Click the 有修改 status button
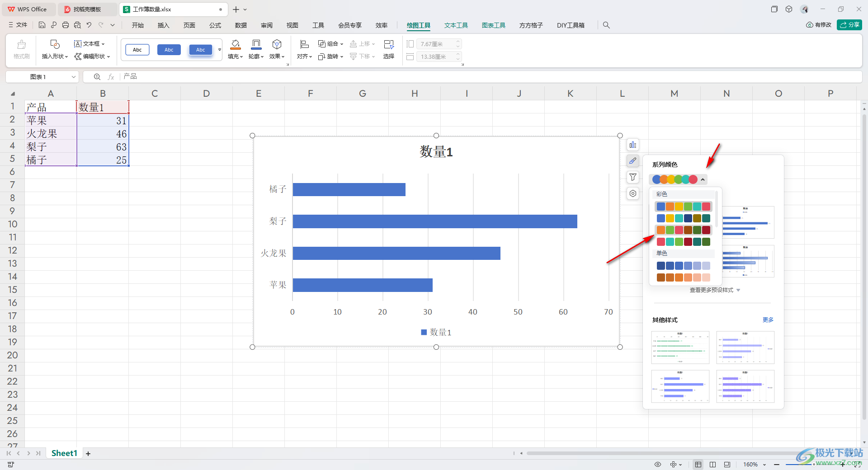This screenshot has height=470, width=868. tap(819, 25)
